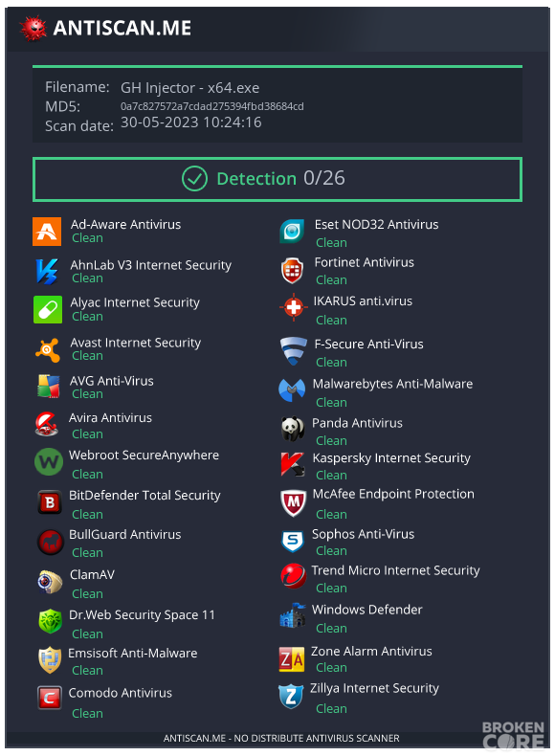The image size is (555, 756).
Task: Select the filename GH Injector - x64.exe
Action: click(x=190, y=88)
